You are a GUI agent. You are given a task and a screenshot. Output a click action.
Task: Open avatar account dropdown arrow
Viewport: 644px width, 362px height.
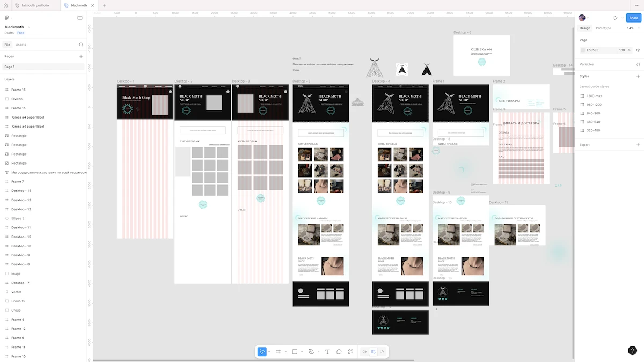tap(588, 18)
